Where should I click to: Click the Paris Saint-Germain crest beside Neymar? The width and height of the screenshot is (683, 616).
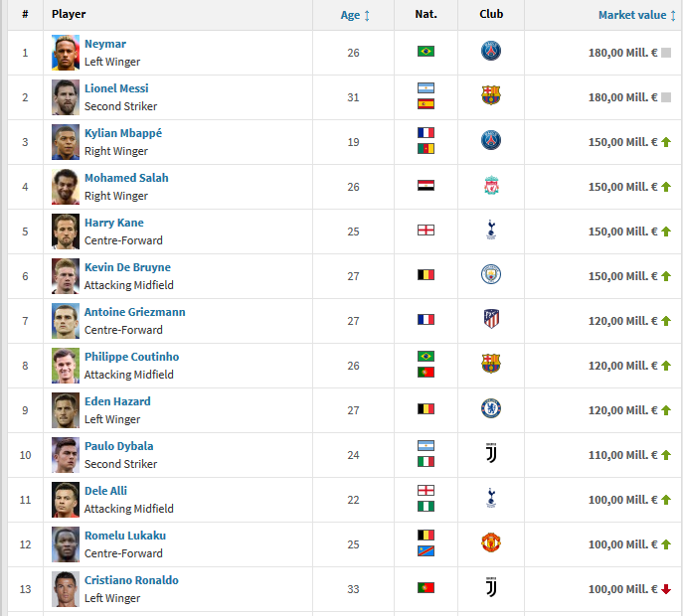pyautogui.click(x=491, y=52)
